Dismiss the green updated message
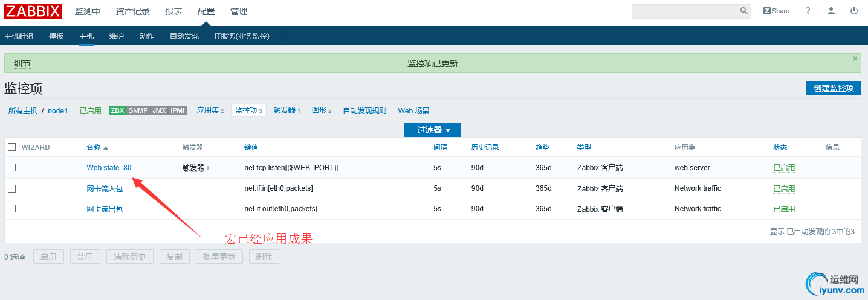The height and width of the screenshot is (300, 868). point(855,59)
